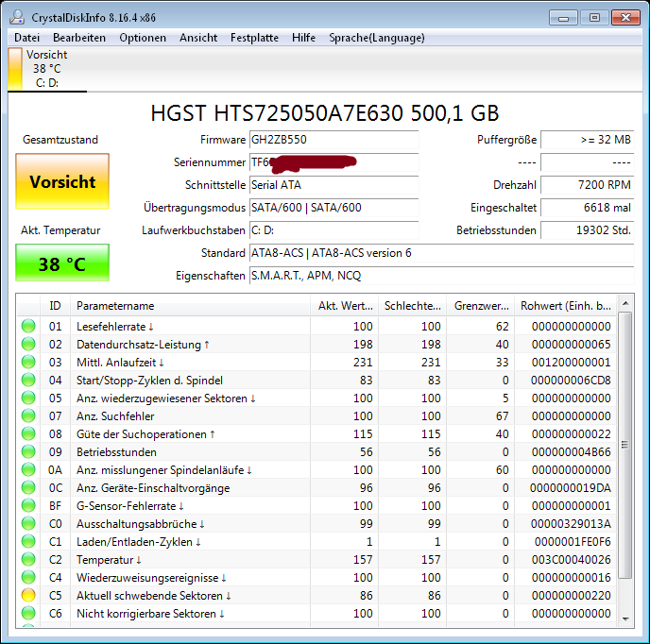Screen dimensions: 650x644
Task: Select the Vorsicht 38 °C drive tab
Action: pyautogui.click(x=47, y=69)
